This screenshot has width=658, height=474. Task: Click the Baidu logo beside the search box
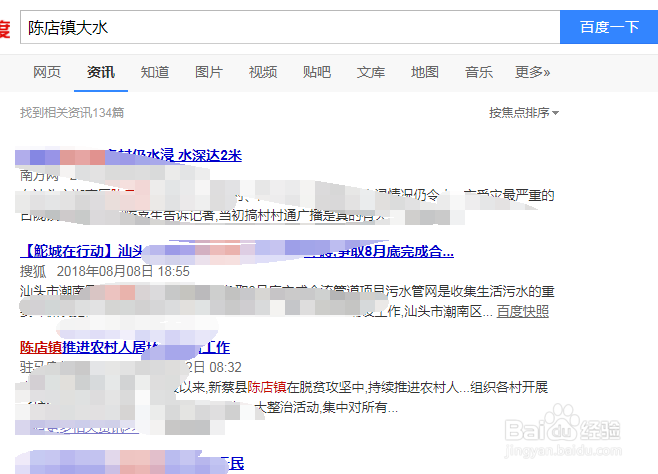coord(5,29)
